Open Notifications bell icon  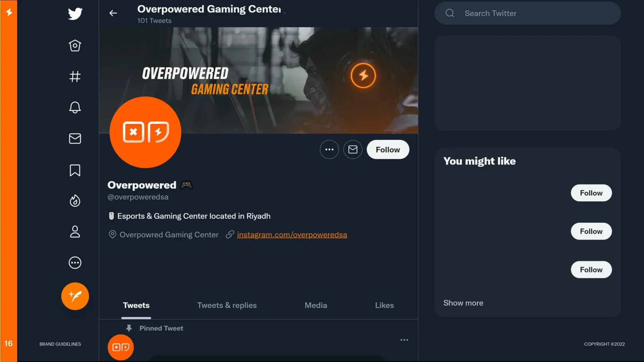pos(75,107)
